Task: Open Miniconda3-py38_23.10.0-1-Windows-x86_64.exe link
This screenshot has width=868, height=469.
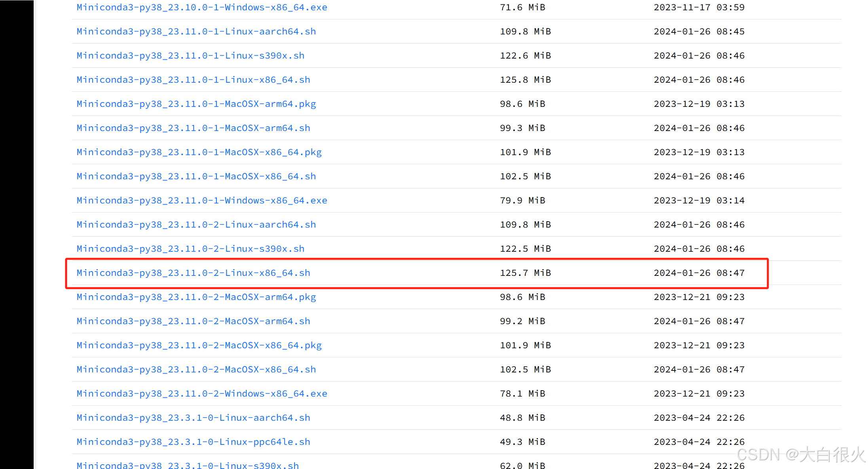Action: tap(202, 8)
